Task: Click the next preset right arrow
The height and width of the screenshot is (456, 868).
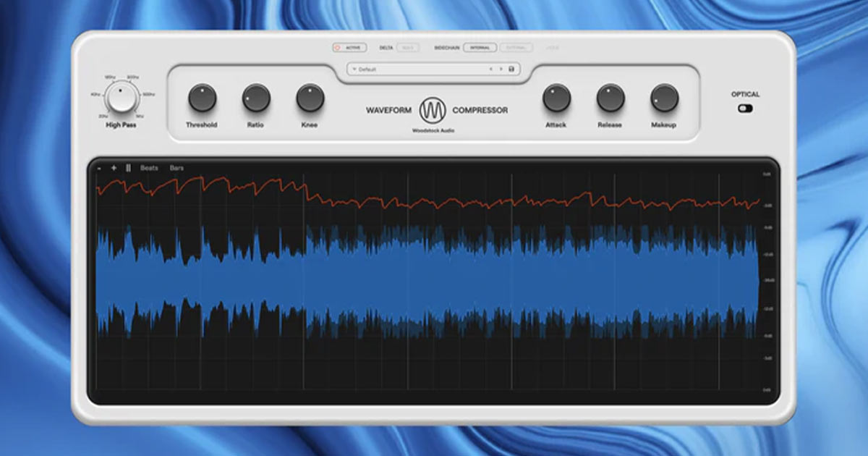Action: tap(501, 69)
